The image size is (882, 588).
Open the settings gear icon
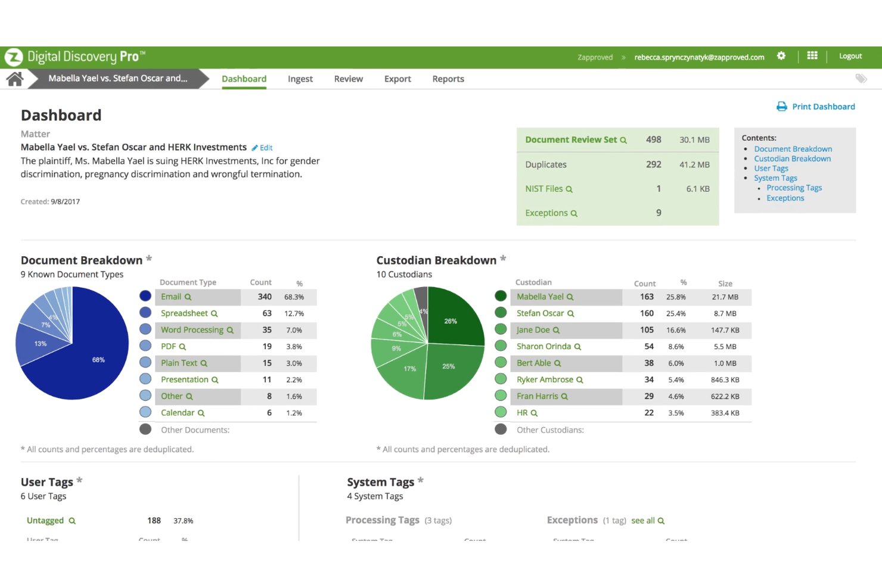point(781,56)
